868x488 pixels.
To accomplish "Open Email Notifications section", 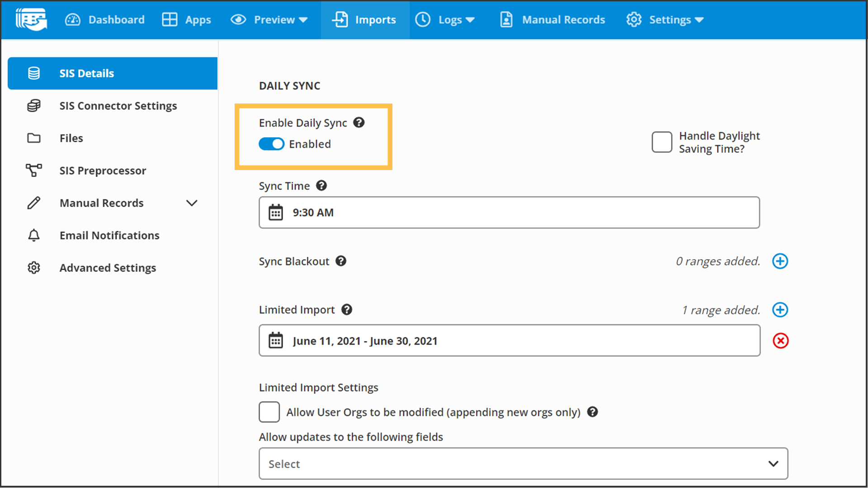I will pos(109,236).
